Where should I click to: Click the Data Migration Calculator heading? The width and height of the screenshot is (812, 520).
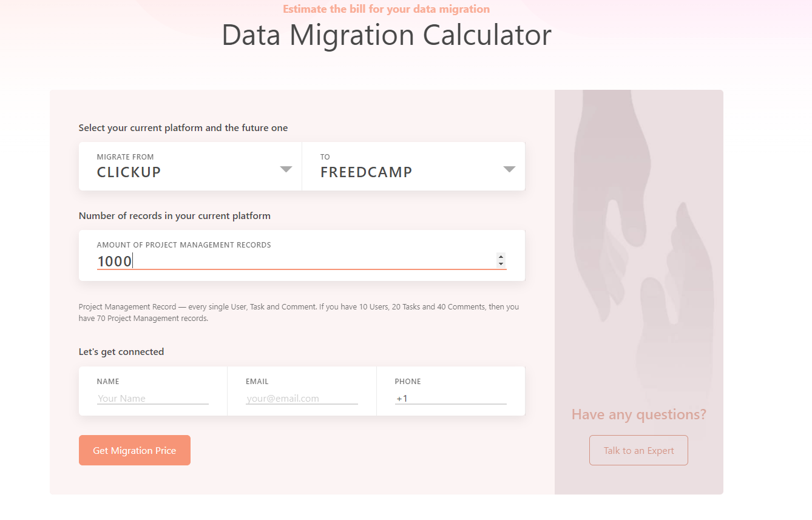(387, 35)
